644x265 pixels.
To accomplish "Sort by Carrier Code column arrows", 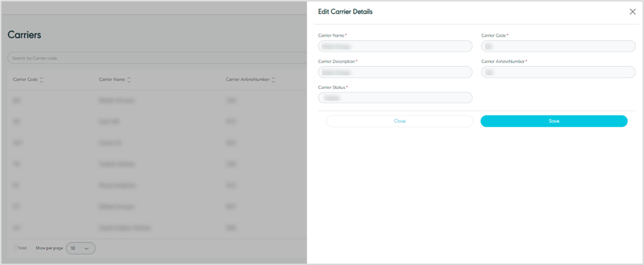I will (x=41, y=79).
